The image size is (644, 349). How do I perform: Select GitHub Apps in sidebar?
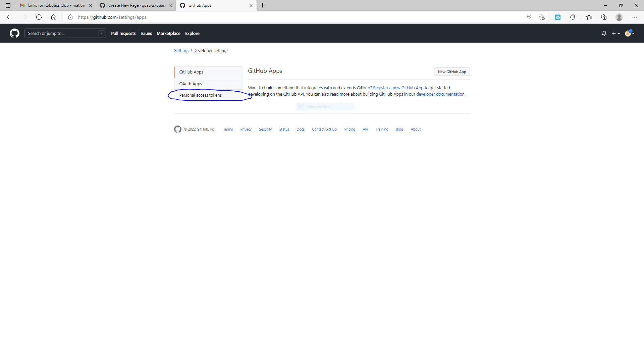pos(209,72)
